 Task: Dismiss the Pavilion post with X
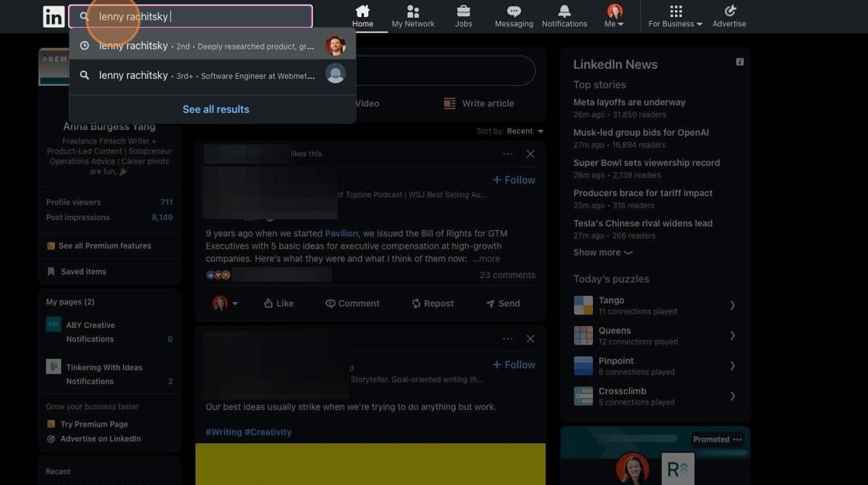point(530,154)
